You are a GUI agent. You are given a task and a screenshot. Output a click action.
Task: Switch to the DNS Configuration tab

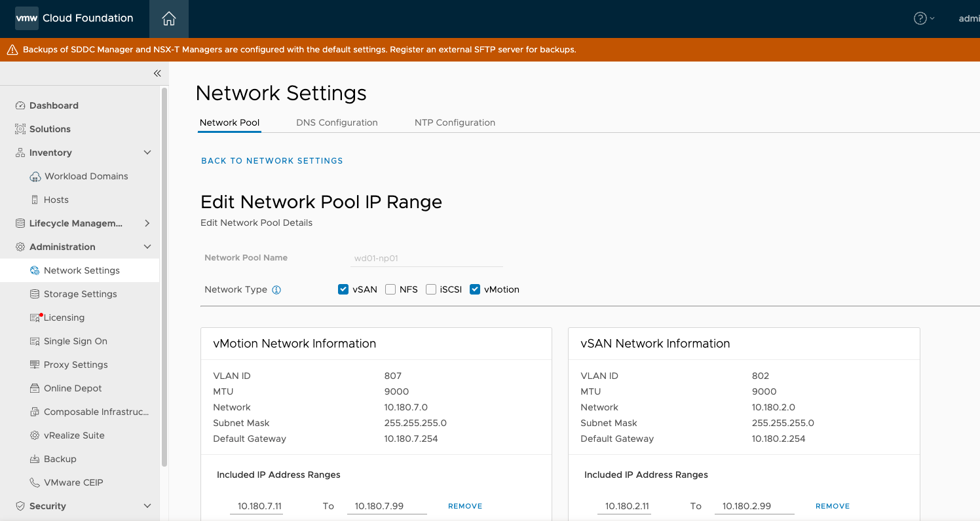coord(337,122)
